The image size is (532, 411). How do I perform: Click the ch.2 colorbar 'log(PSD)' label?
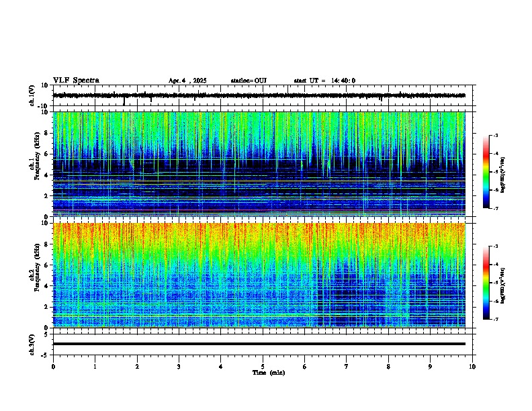coord(503,286)
